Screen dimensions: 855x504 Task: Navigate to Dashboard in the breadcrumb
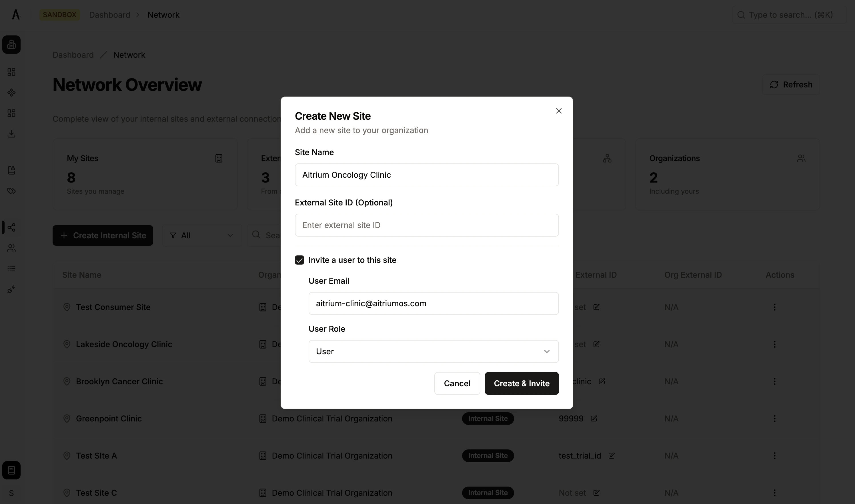[109, 15]
